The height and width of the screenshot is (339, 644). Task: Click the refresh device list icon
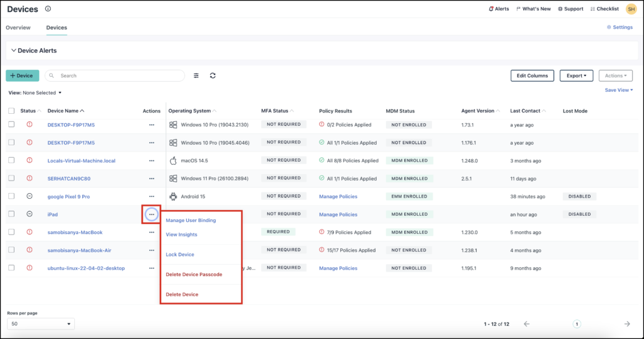point(213,75)
